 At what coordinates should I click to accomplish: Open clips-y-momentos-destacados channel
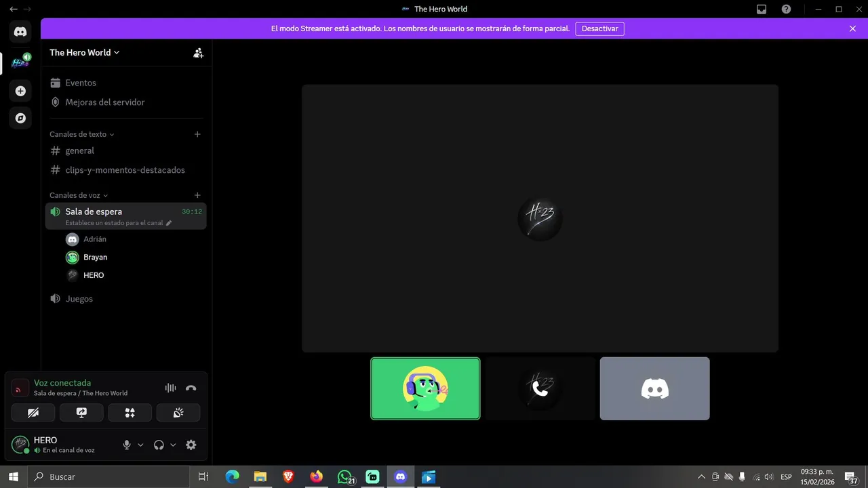126,170
